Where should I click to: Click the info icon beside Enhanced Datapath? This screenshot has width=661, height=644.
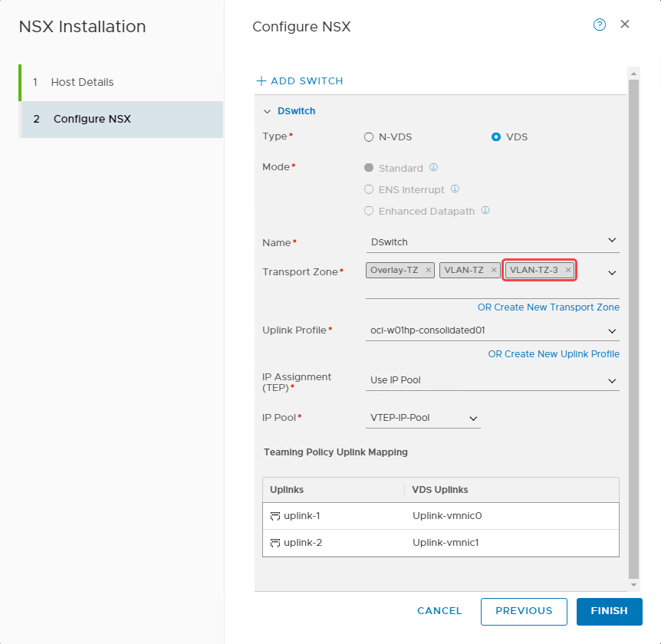[x=485, y=211]
